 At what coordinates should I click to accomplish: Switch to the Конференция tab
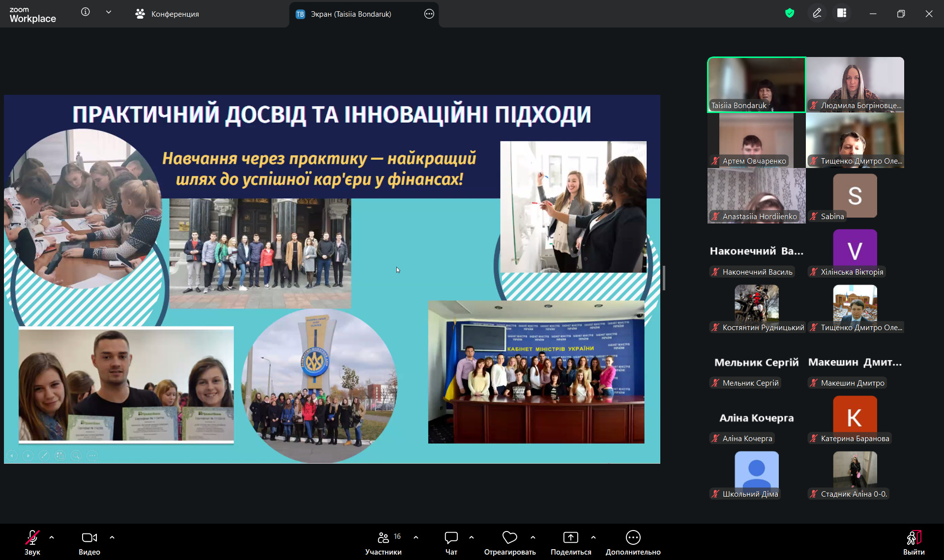167,14
